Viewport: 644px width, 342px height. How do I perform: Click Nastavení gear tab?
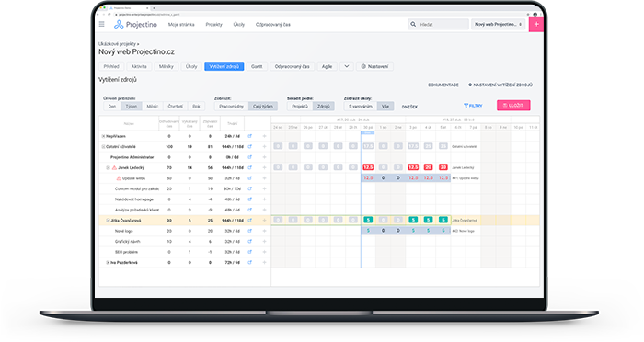coord(374,66)
